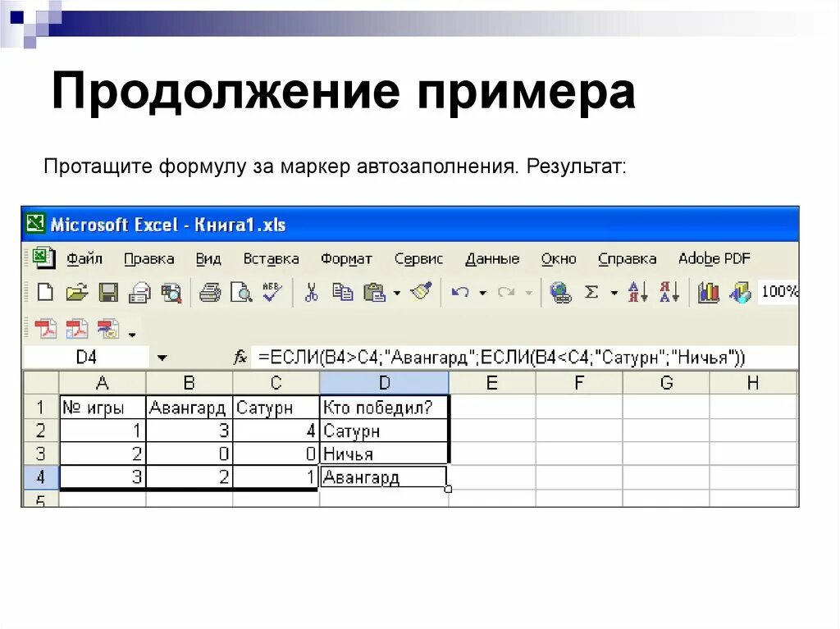Click second Adobe PDF email icon
This screenshot has height=629, width=840.
click(x=76, y=329)
